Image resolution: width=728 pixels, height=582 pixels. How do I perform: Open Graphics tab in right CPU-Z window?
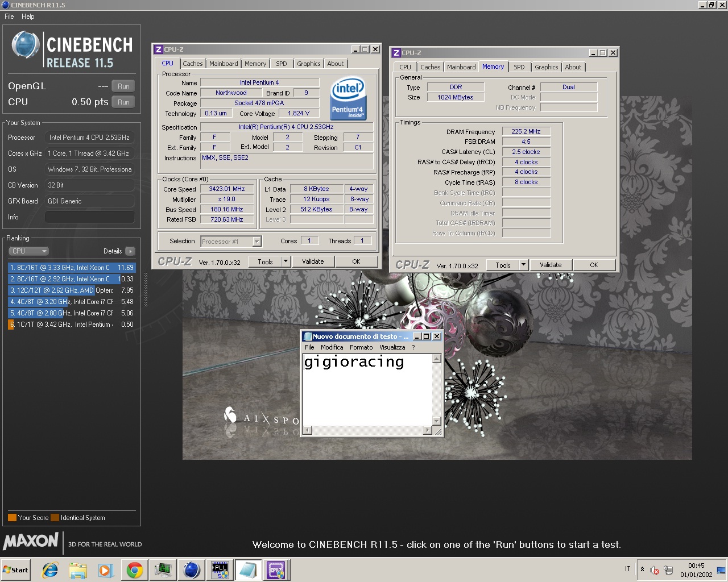tap(547, 67)
